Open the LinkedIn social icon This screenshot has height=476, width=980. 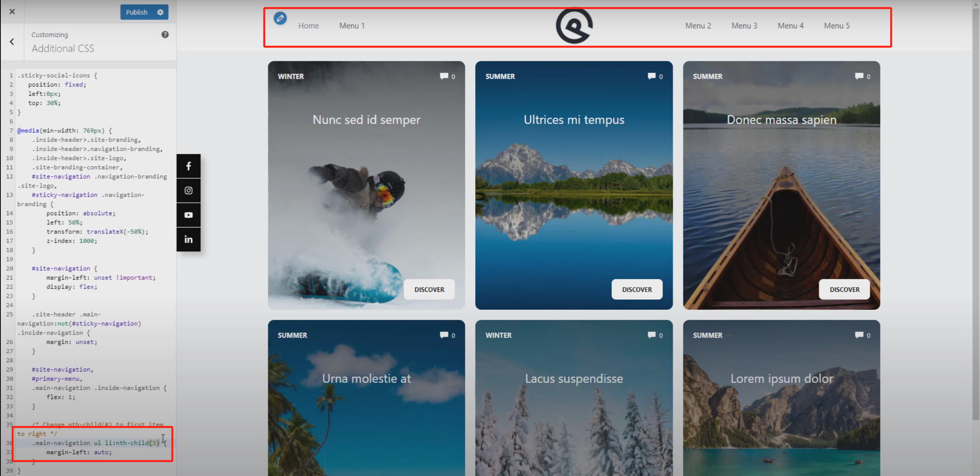coord(188,239)
